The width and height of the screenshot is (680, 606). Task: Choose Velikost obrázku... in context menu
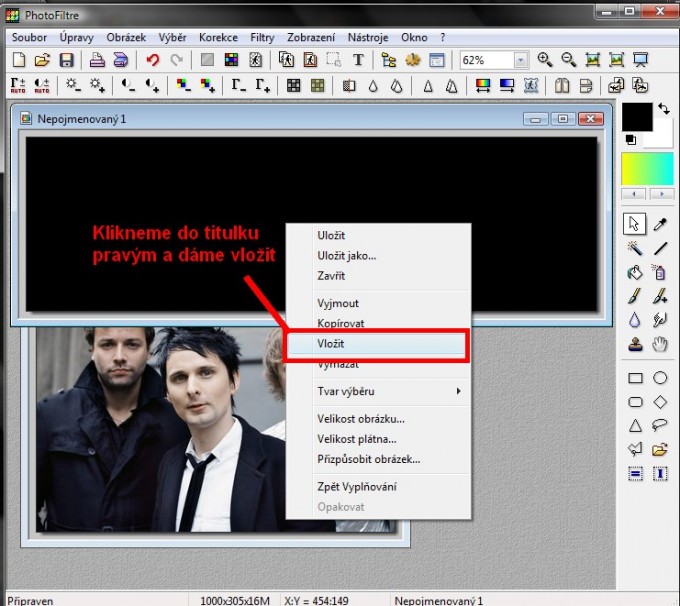[x=378, y=419]
